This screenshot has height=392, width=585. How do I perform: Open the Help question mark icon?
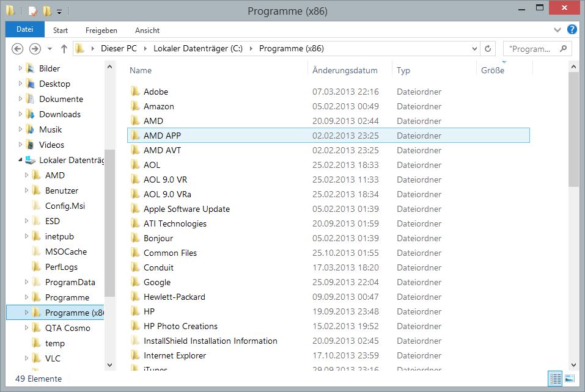572,29
